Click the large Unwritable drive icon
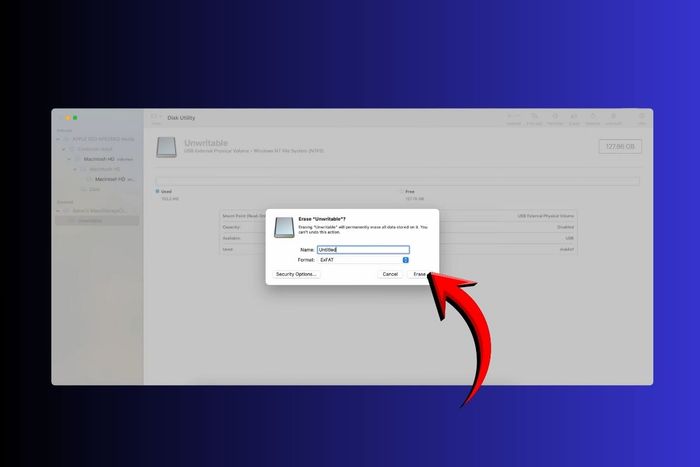This screenshot has height=467, width=700. point(166,147)
